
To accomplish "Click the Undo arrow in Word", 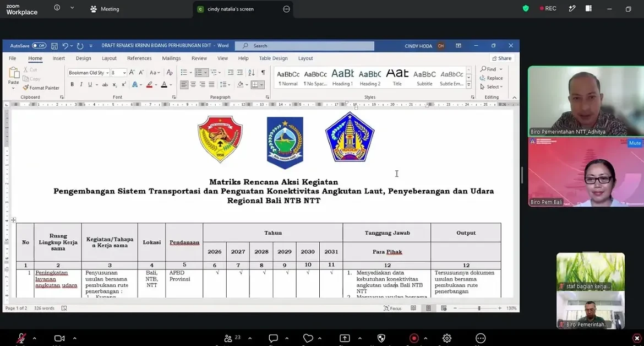I will (65, 46).
